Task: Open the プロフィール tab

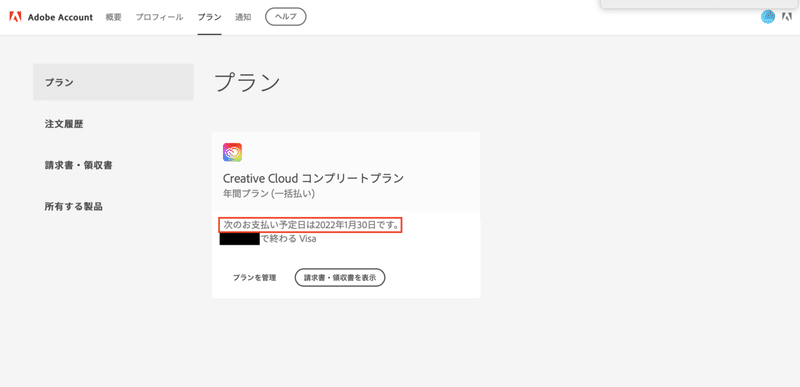Action: [159, 17]
